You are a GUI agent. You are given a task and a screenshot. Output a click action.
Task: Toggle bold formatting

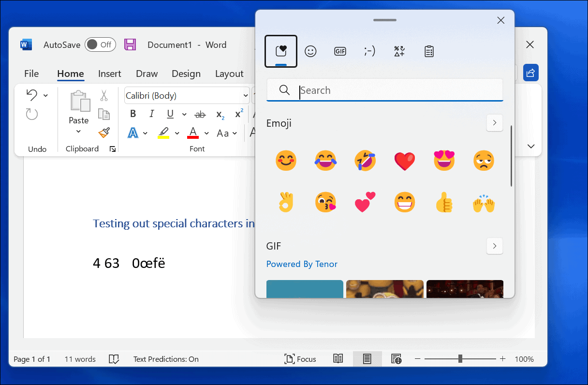pos(132,114)
